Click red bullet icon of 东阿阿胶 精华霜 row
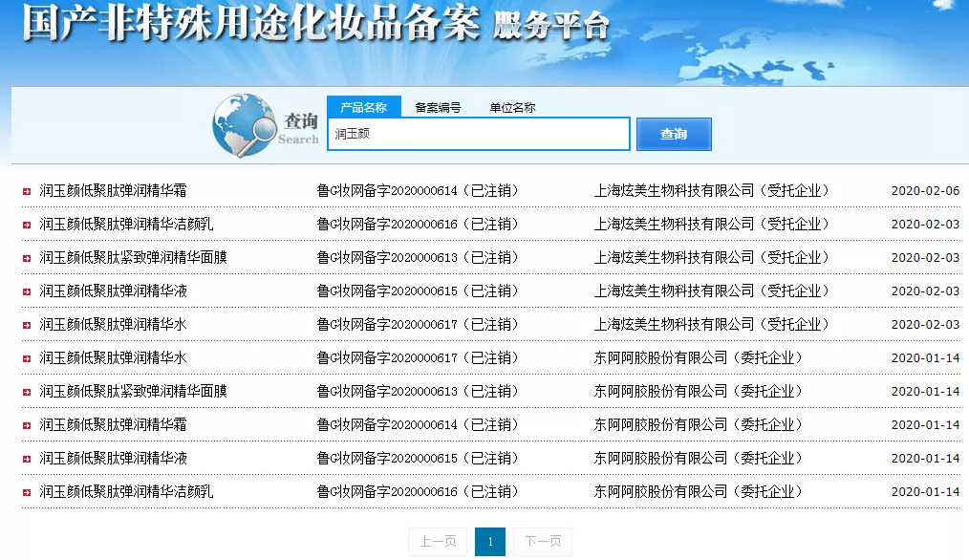Screen dimensions: 969x560 27,425
